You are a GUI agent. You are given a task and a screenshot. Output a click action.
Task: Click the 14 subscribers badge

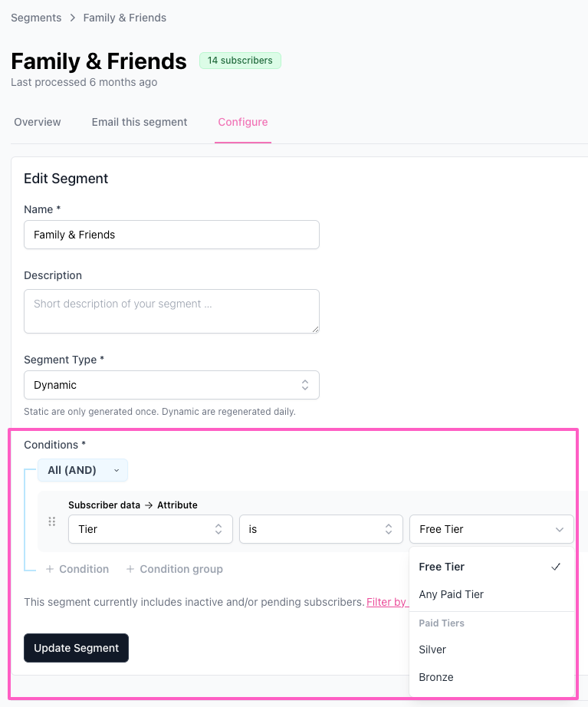click(240, 61)
